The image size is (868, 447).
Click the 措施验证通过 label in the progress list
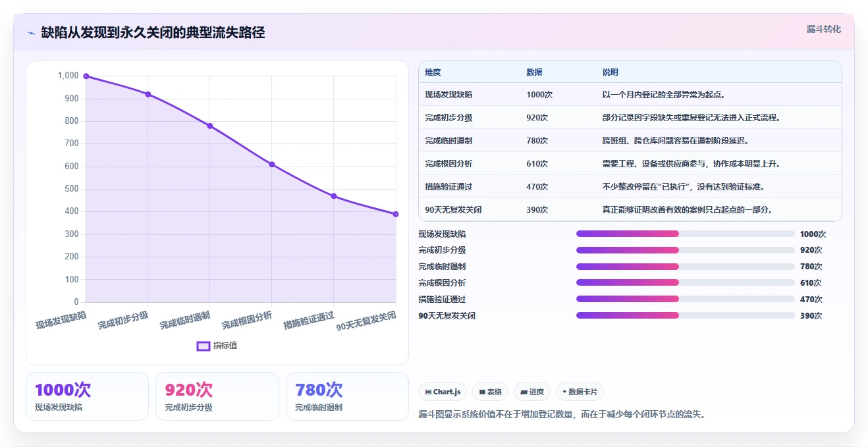coord(442,300)
